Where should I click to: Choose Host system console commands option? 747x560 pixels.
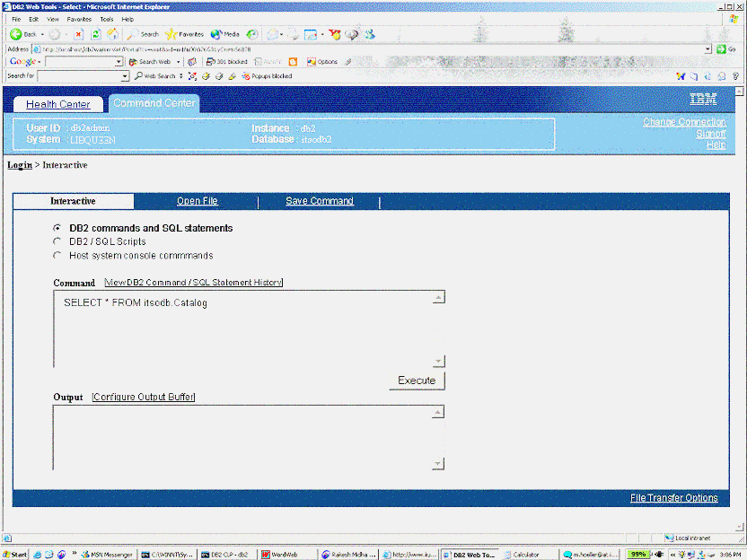coord(58,255)
